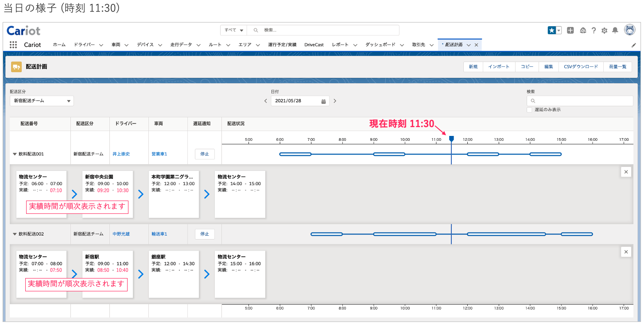Click the delivery plan truck icon

pos(16,67)
